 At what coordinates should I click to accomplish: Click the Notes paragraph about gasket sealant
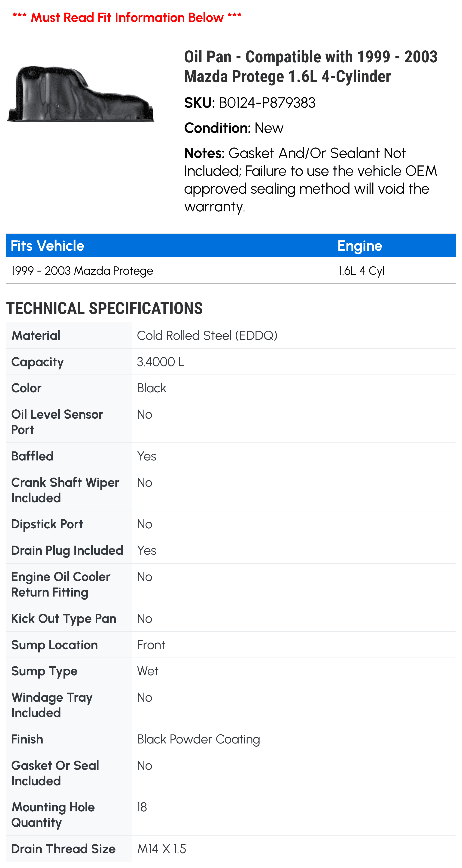click(x=311, y=180)
